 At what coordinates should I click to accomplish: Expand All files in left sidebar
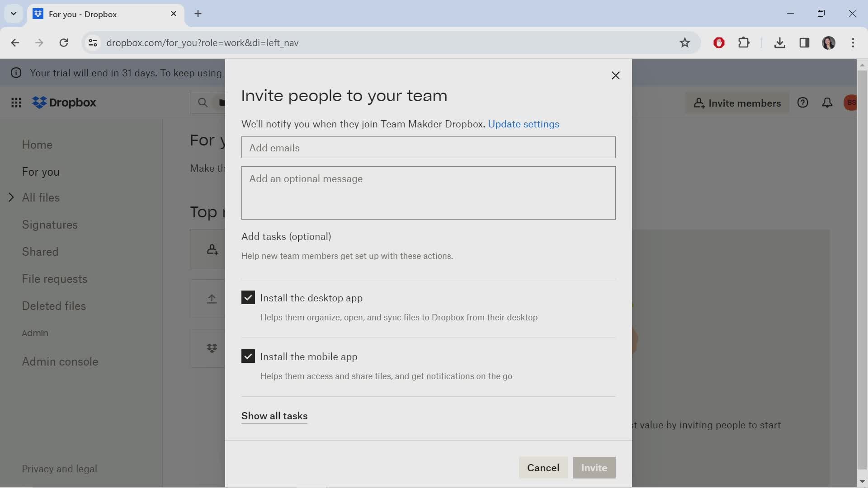(11, 197)
